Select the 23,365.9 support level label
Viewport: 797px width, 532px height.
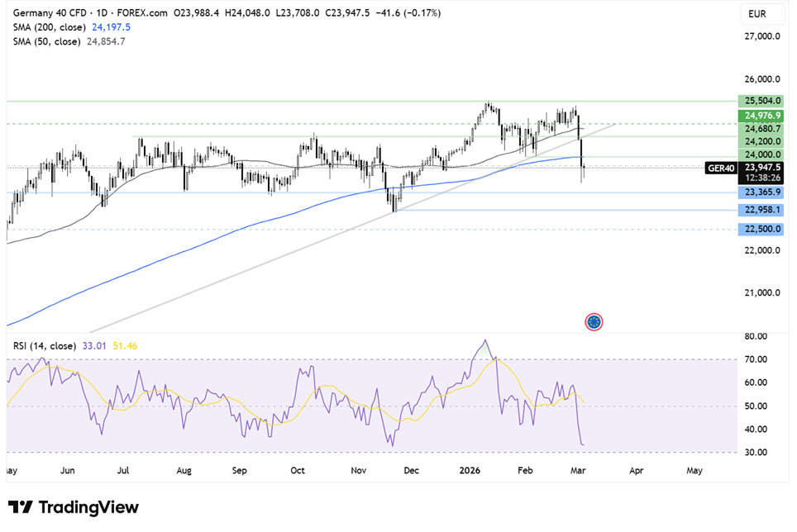click(x=761, y=192)
